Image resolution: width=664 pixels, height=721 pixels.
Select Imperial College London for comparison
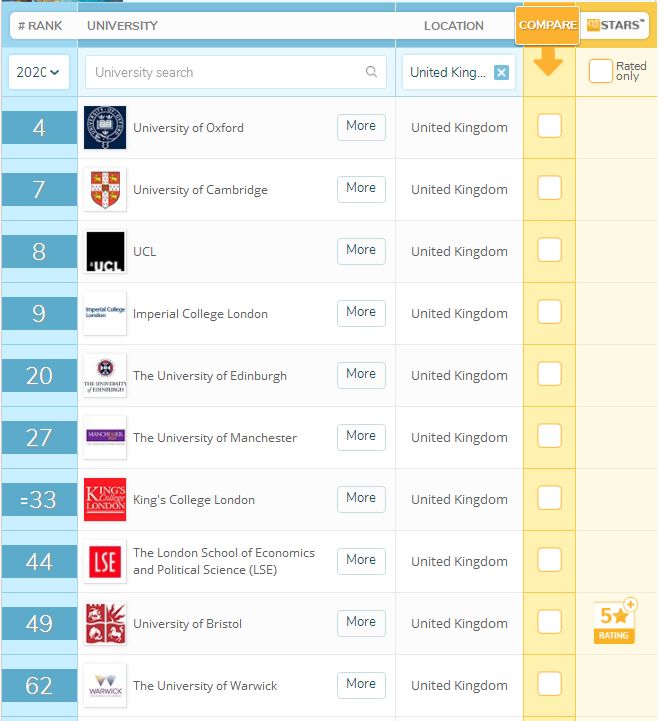coord(549,312)
